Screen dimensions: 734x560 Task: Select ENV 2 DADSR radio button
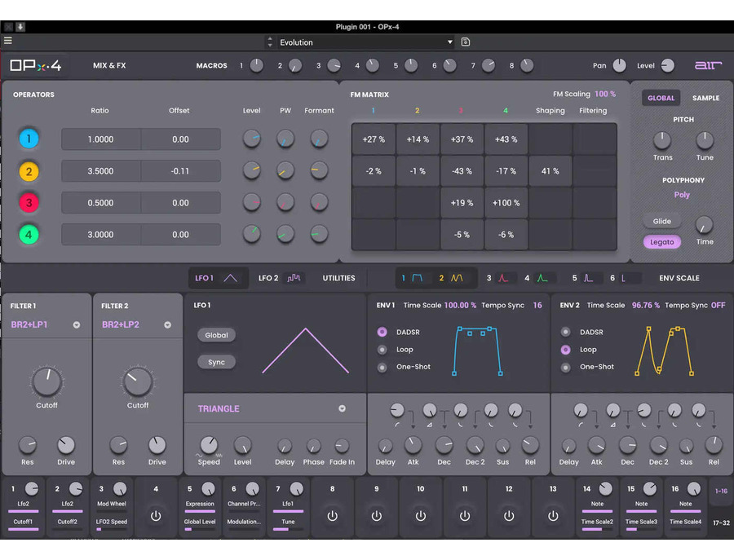point(565,332)
